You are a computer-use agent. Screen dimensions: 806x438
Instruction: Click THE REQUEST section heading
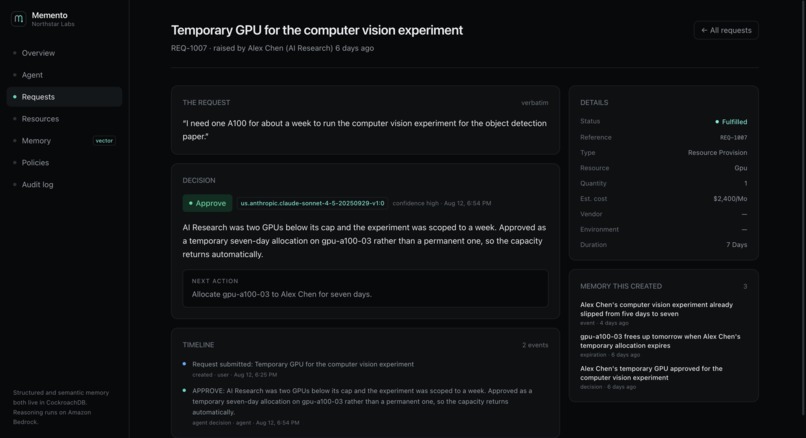[x=206, y=103]
